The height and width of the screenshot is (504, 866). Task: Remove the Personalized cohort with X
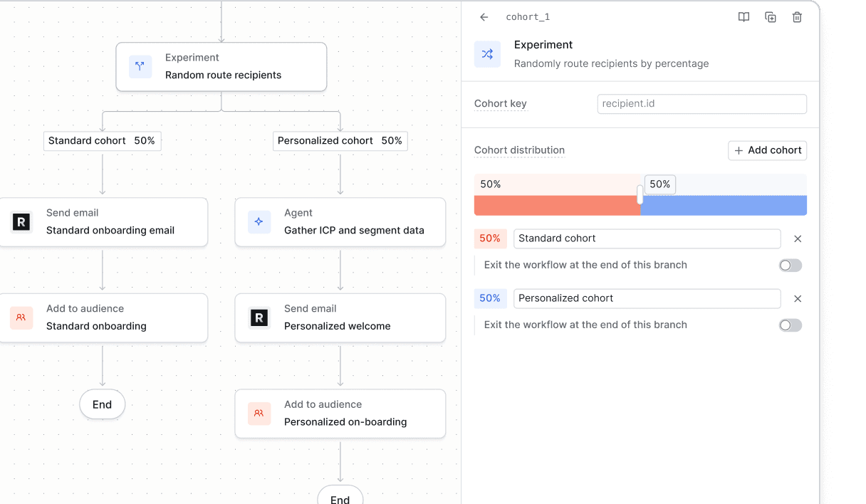[x=798, y=299]
